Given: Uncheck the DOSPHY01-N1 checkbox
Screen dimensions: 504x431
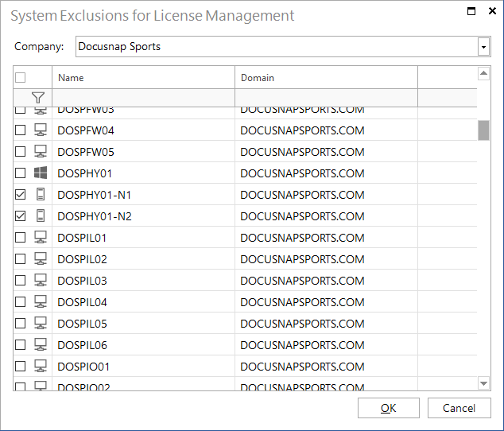Looking at the screenshot, I should (20, 195).
